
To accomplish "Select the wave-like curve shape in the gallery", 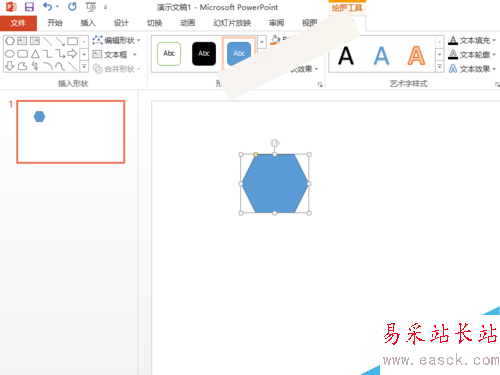I will click(60, 66).
